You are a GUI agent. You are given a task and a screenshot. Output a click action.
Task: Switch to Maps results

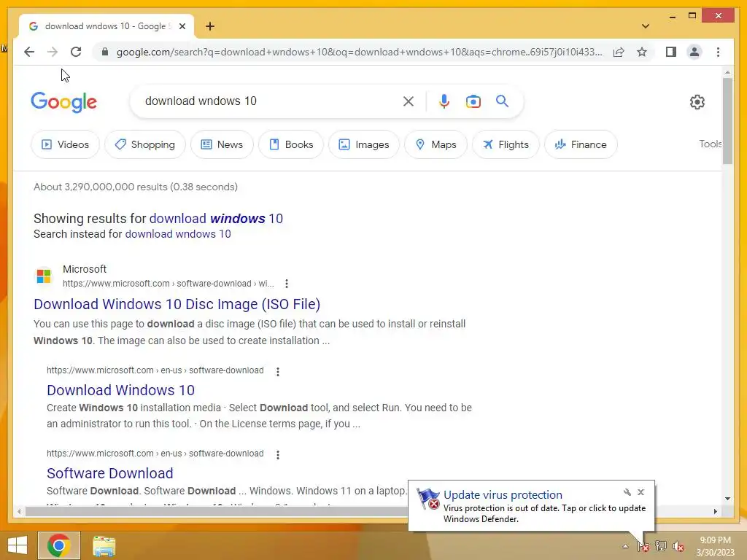tap(436, 144)
